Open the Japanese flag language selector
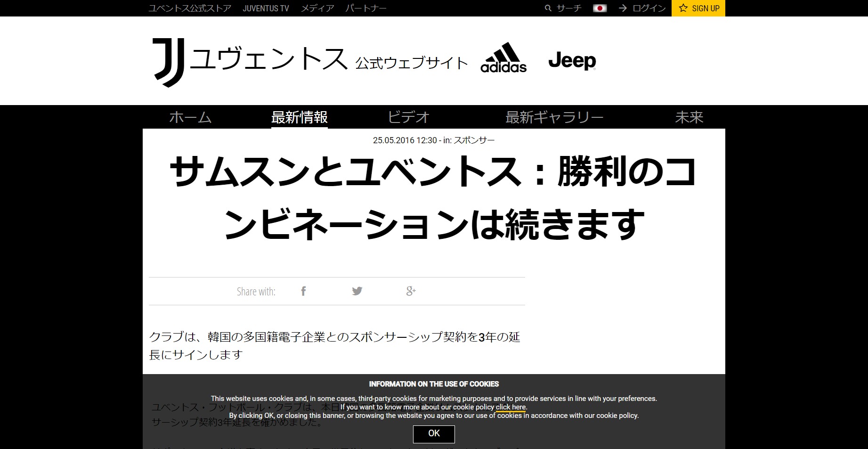Image resolution: width=868 pixels, height=449 pixels. pyautogui.click(x=600, y=8)
